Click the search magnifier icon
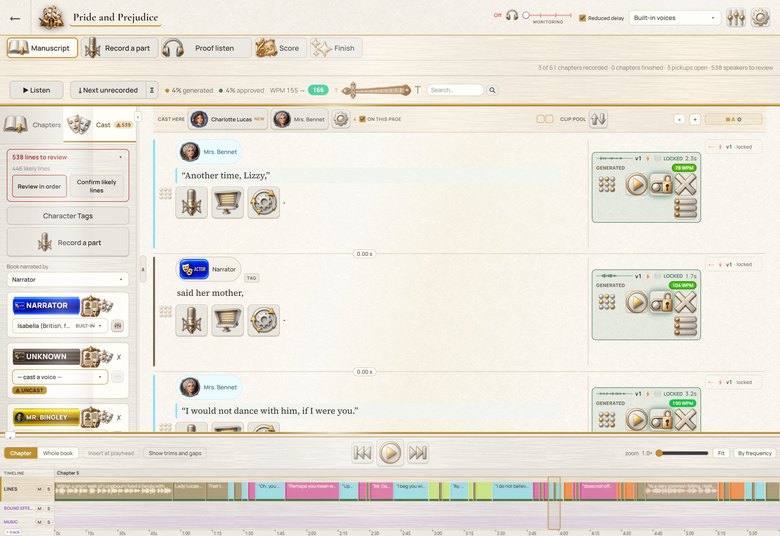Viewport: 780px width, 536px height. click(x=492, y=90)
